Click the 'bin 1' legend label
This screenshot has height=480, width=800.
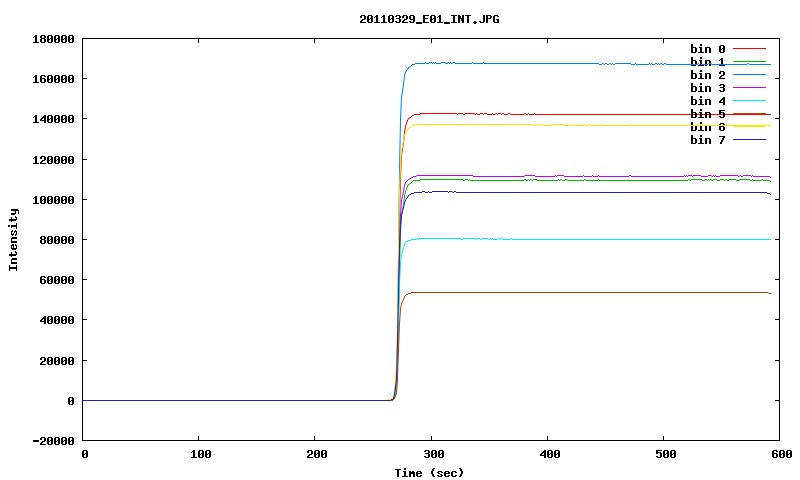tap(708, 62)
